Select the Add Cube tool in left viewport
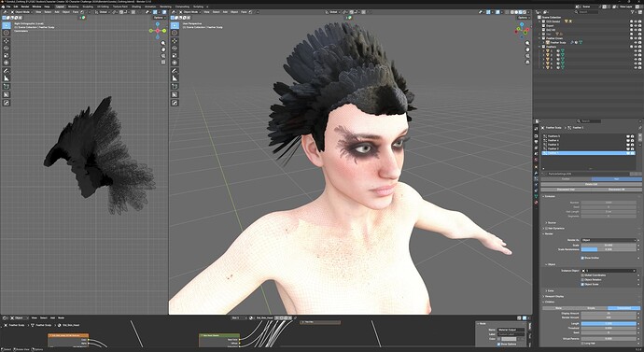Viewport: 644px width, 352px height. point(7,87)
